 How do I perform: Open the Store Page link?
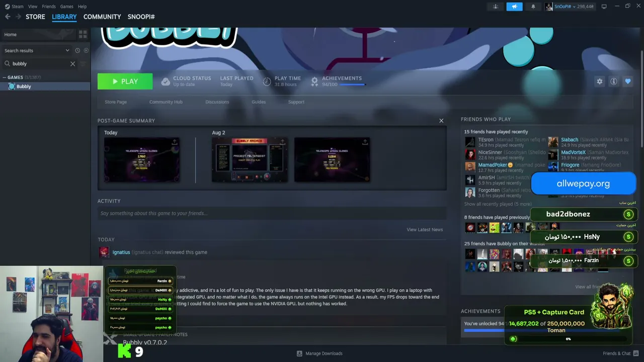point(116,102)
